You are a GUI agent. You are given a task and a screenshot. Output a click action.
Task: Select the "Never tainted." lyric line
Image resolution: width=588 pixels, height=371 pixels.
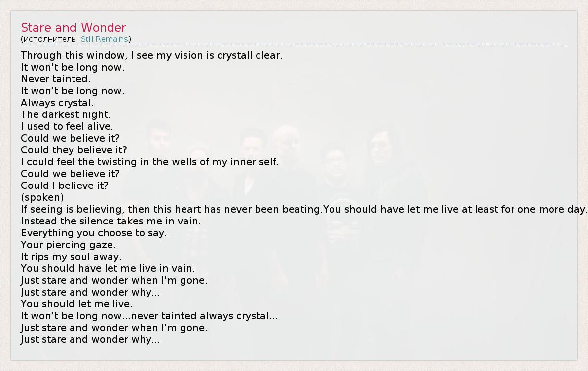(x=56, y=79)
